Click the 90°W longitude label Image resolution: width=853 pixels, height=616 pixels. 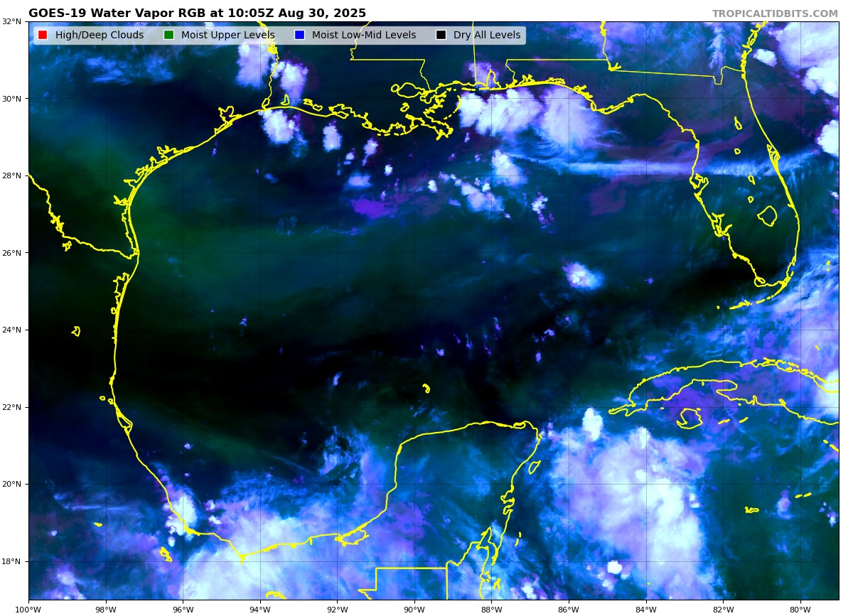click(x=414, y=609)
